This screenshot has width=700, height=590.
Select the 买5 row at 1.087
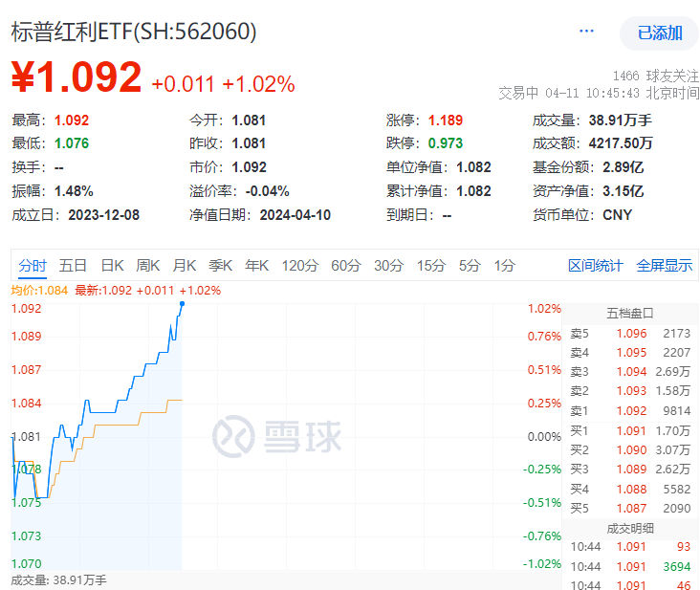[x=630, y=509]
